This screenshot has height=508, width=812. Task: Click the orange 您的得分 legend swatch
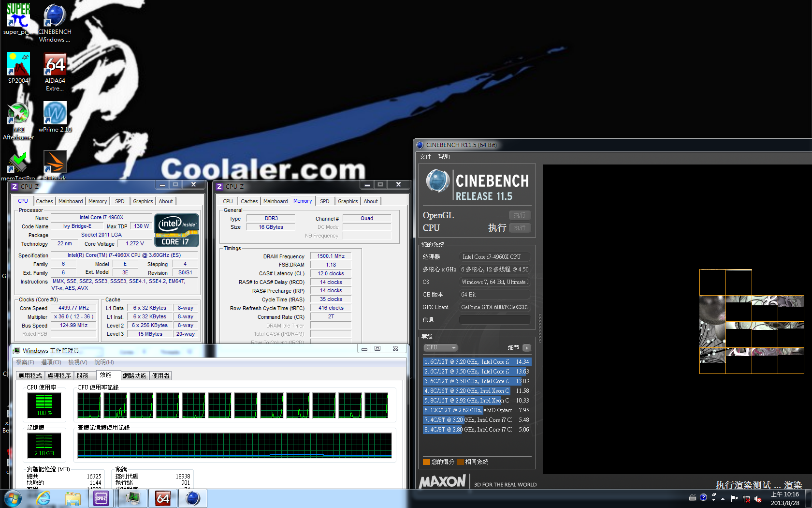click(426, 462)
